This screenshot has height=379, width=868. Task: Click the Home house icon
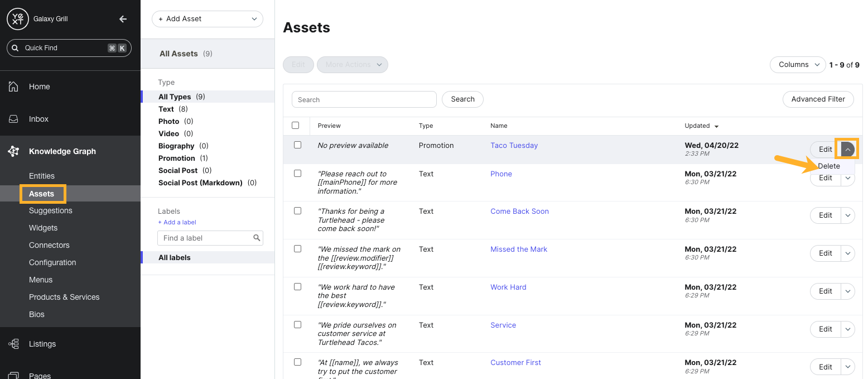(14, 87)
